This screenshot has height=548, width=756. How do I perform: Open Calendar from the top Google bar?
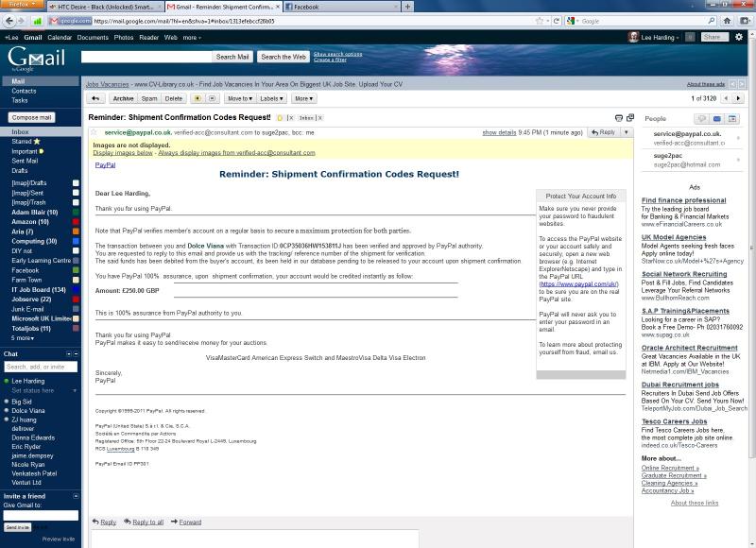click(59, 37)
